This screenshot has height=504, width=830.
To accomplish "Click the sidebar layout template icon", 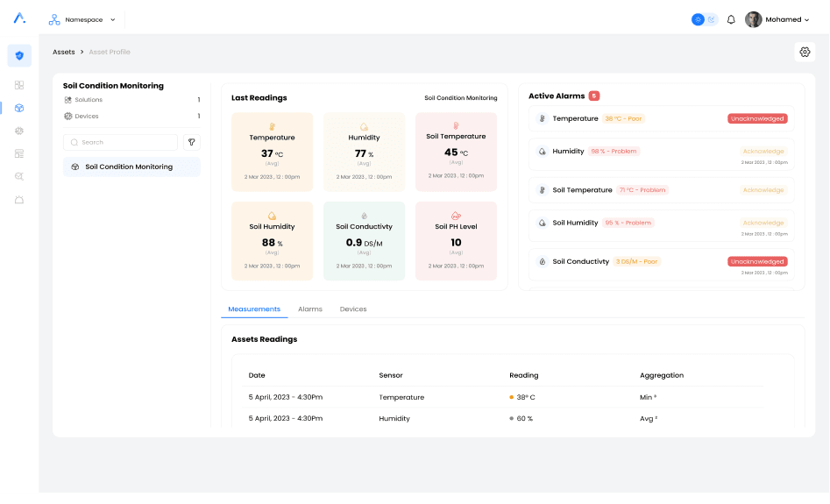I will point(19,153).
